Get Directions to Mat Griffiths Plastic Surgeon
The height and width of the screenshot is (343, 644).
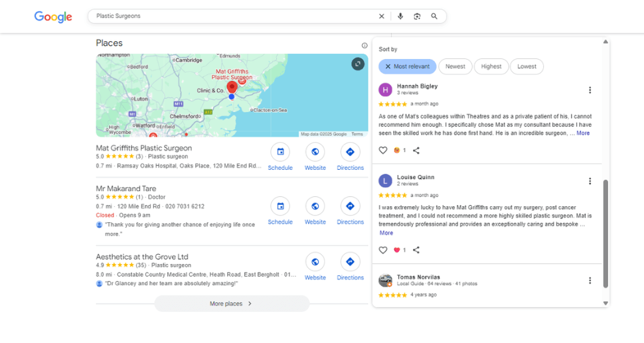(351, 152)
